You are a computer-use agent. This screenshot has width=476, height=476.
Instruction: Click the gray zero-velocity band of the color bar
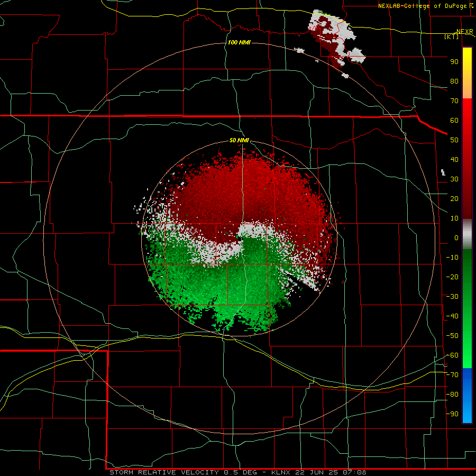467,234
